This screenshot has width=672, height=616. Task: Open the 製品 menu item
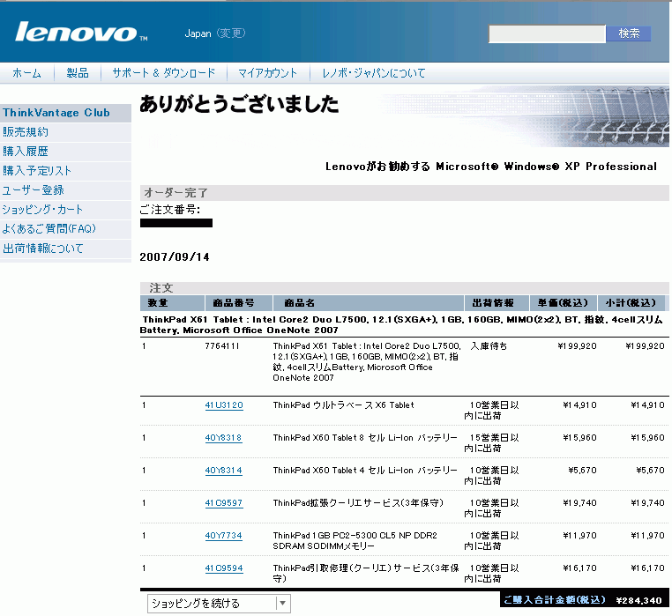pos(78,73)
